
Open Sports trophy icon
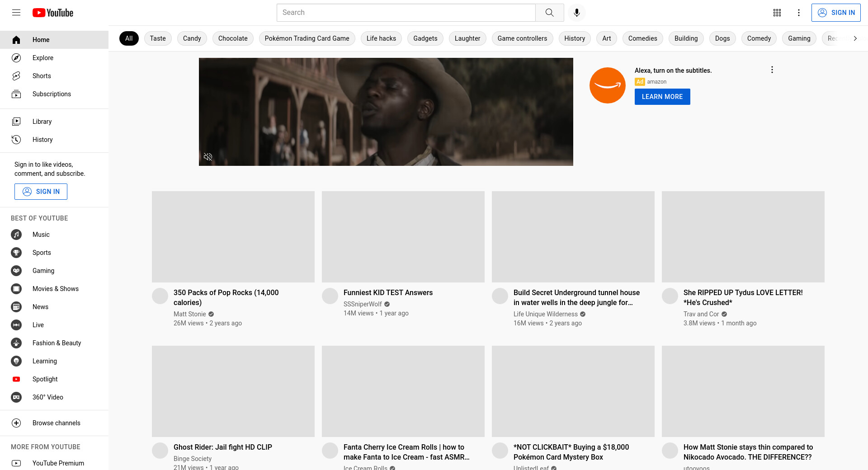tap(16, 253)
